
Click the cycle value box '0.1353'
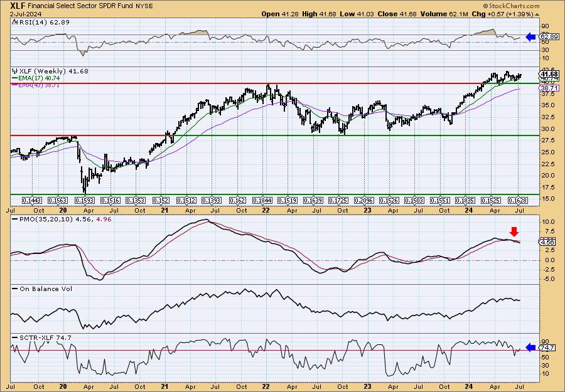[136, 200]
